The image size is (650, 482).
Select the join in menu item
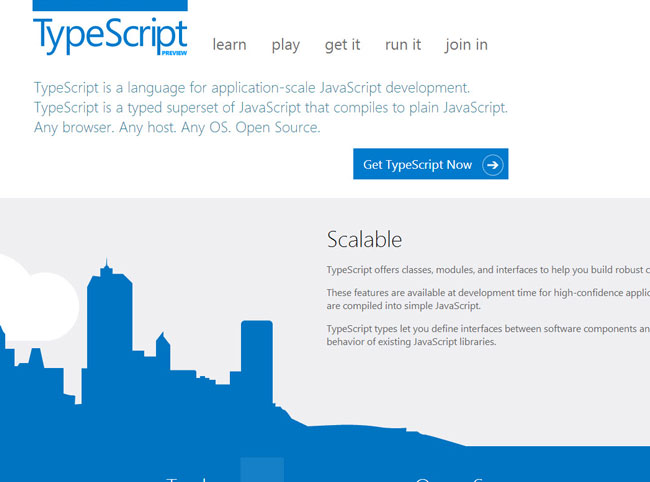[x=466, y=45]
